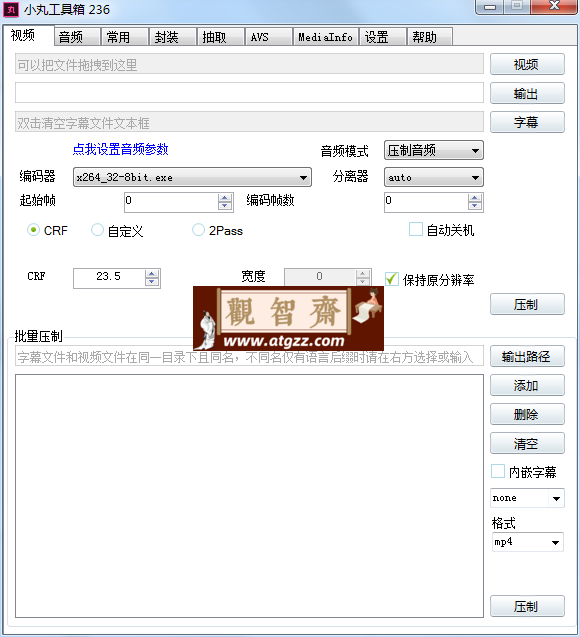Click the 视频 browse button
The image size is (580, 637).
coord(527,64)
